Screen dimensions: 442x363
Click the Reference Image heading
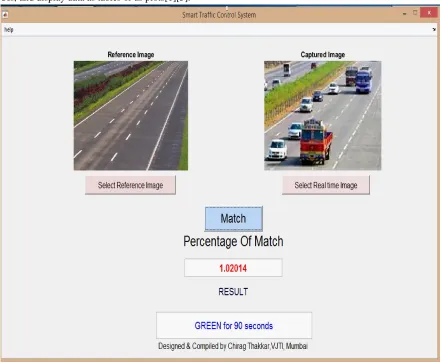click(131, 55)
